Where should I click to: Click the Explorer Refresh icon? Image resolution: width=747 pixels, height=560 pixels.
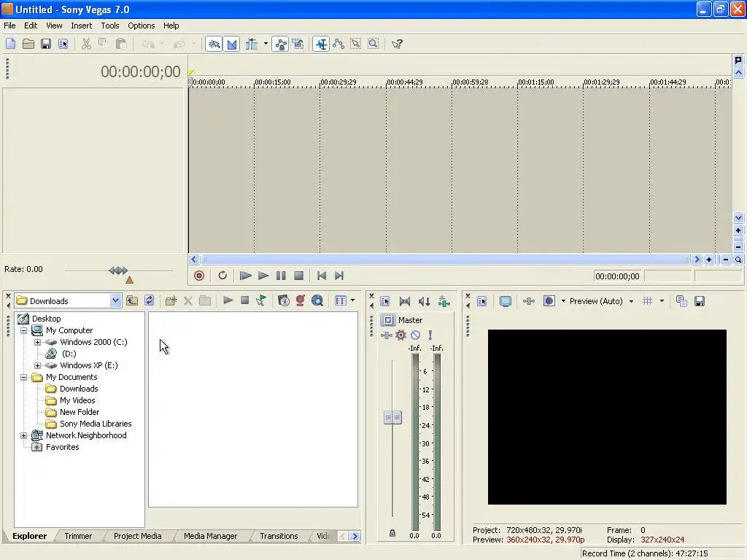coord(149,300)
